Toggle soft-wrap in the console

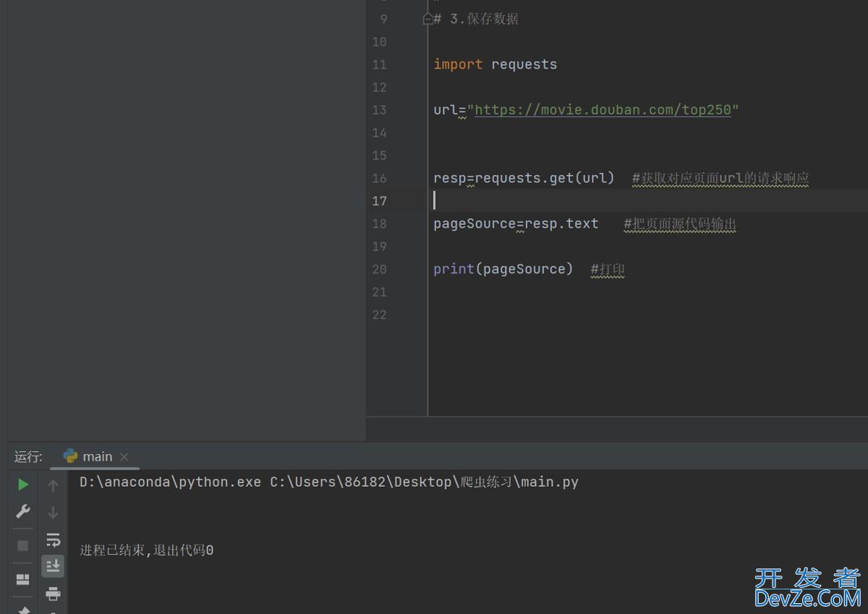(53, 540)
